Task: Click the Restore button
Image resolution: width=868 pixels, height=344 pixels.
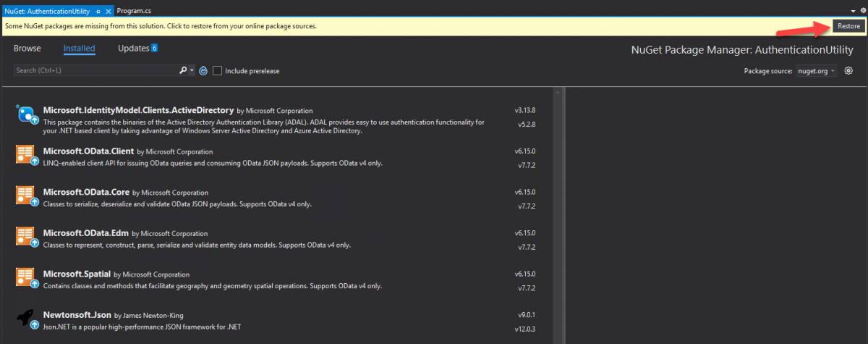Action: (848, 26)
